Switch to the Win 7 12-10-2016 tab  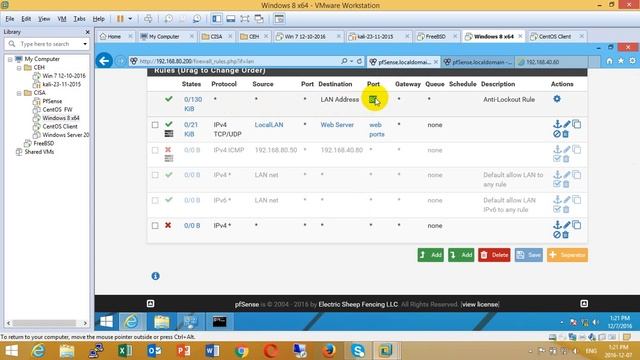pyautogui.click(x=305, y=36)
